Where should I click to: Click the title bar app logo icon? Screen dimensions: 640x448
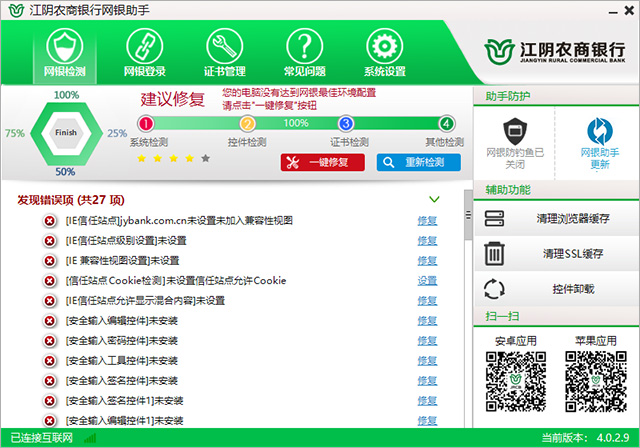pos(16,10)
